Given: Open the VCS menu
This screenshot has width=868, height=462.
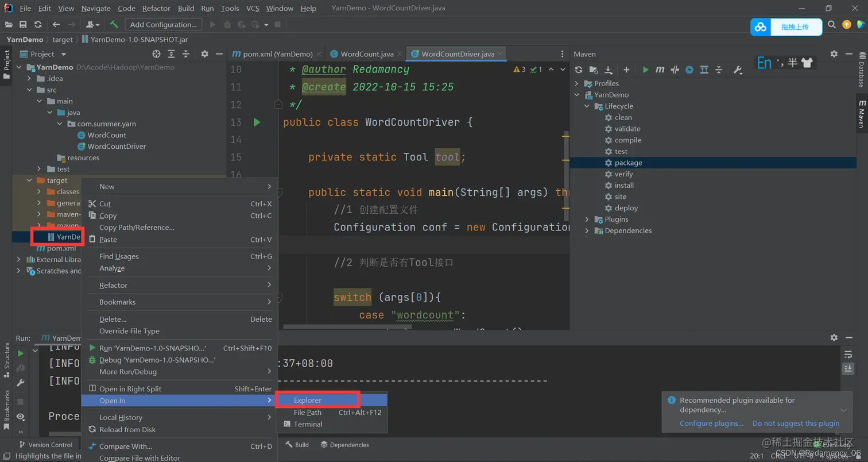Looking at the screenshot, I should point(253,9).
